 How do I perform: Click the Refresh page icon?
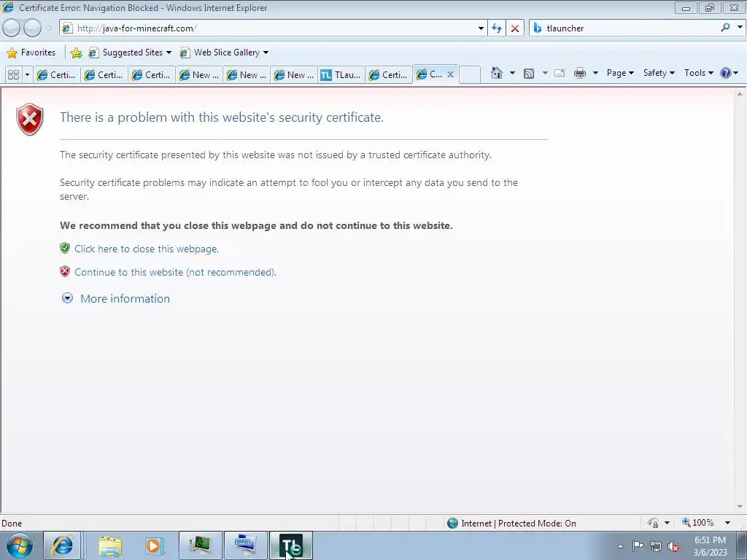point(497,28)
